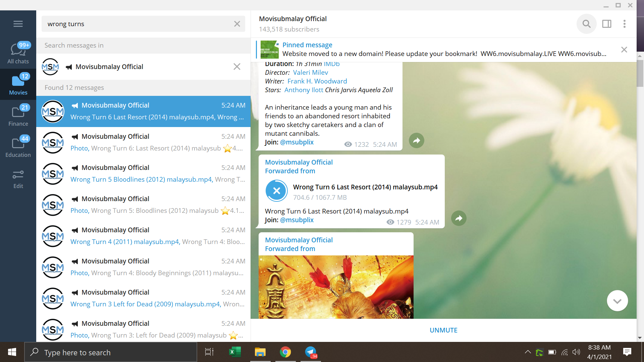
Task: Click the Windows taskbar search box
Action: [111, 352]
